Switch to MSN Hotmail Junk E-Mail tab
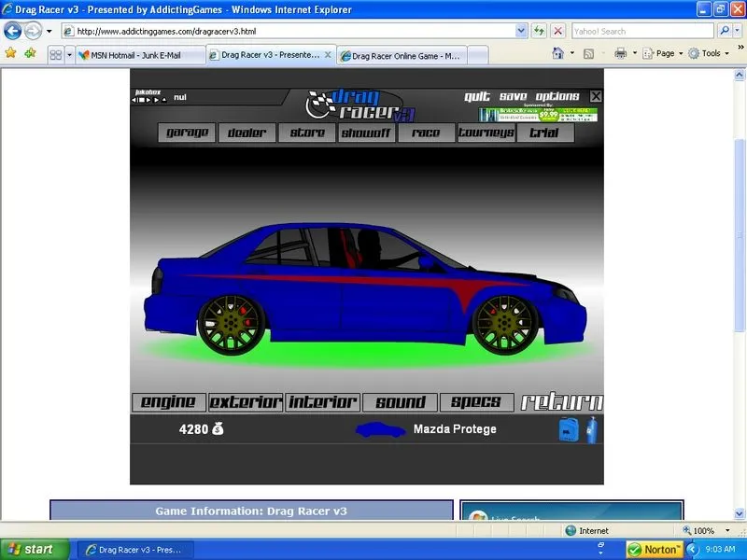 click(x=142, y=55)
